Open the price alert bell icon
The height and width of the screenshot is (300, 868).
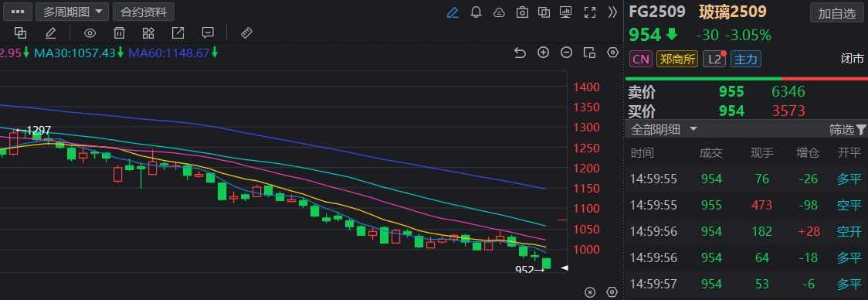click(x=476, y=12)
